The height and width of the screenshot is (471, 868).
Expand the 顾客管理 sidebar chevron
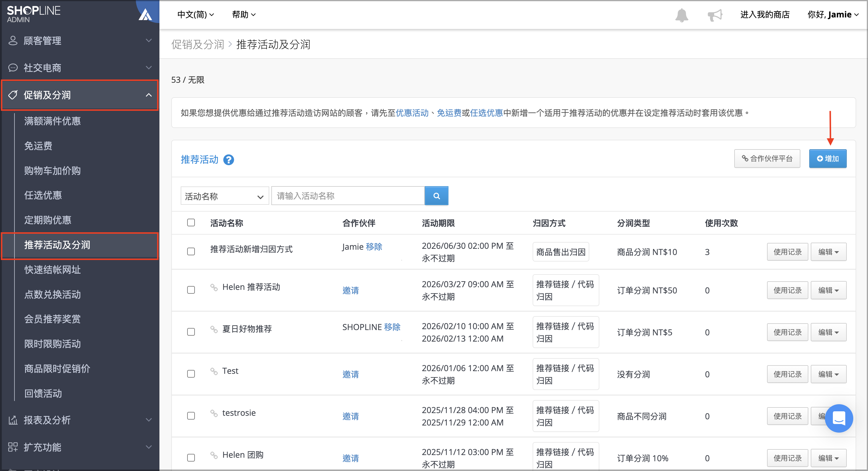[x=149, y=40]
